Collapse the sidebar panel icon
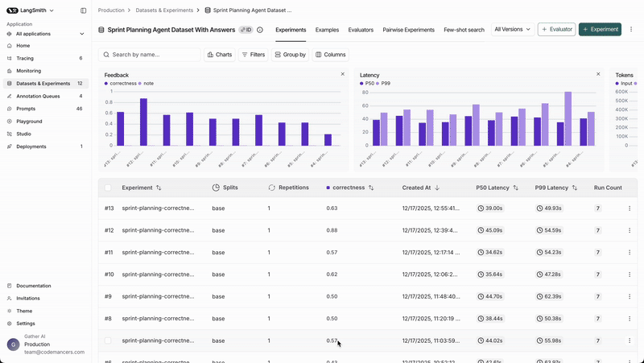Viewport: 644px width, 363px height. tap(84, 10)
